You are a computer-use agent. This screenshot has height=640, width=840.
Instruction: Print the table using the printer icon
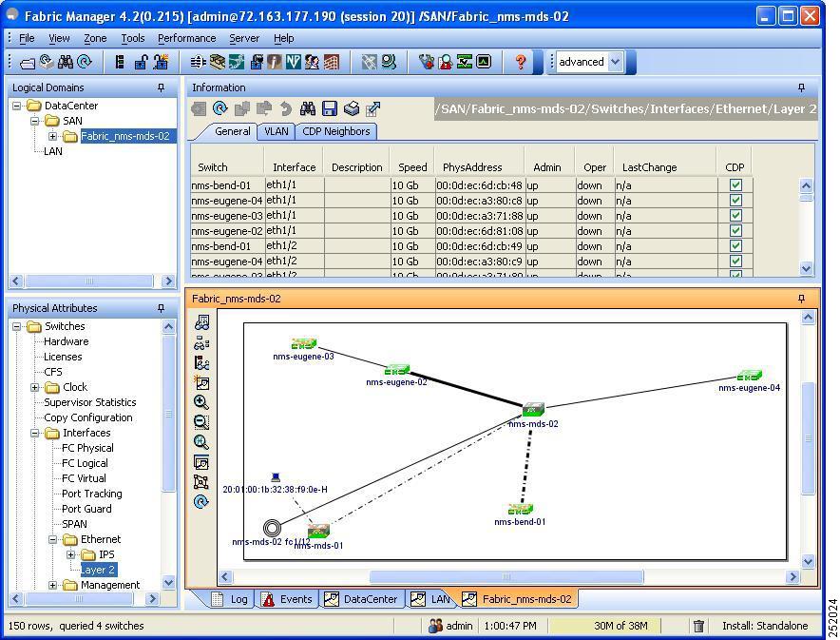(352, 108)
